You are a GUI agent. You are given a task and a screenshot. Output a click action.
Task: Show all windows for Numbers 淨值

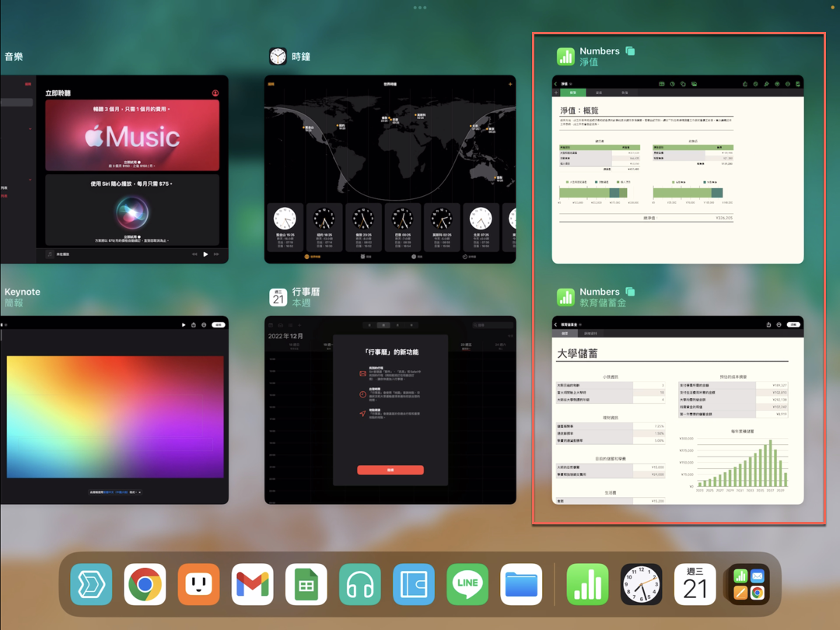(631, 51)
